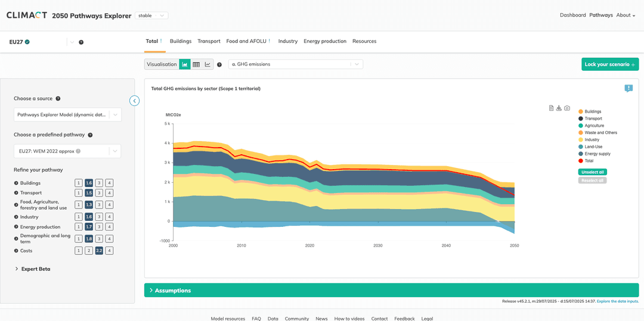Switch to the Transport tab

[209, 42]
